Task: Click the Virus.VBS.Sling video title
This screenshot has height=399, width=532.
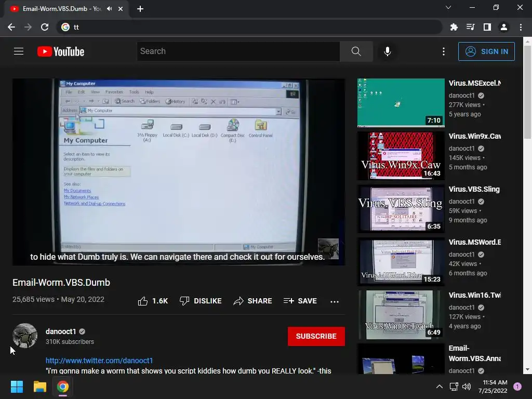Action: (474, 189)
